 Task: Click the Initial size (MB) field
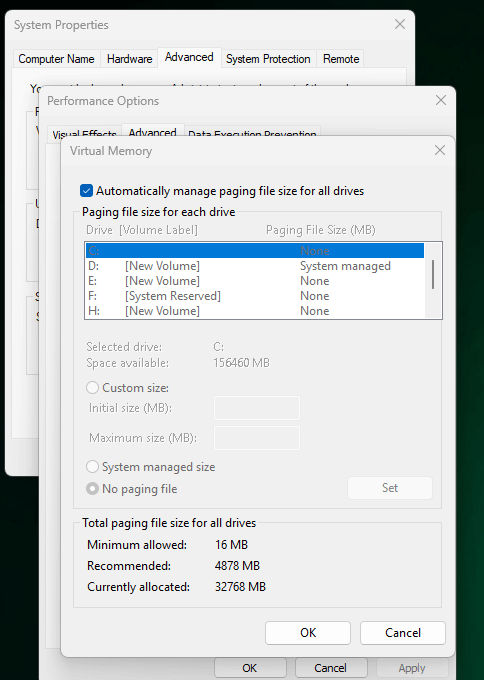tap(257, 408)
